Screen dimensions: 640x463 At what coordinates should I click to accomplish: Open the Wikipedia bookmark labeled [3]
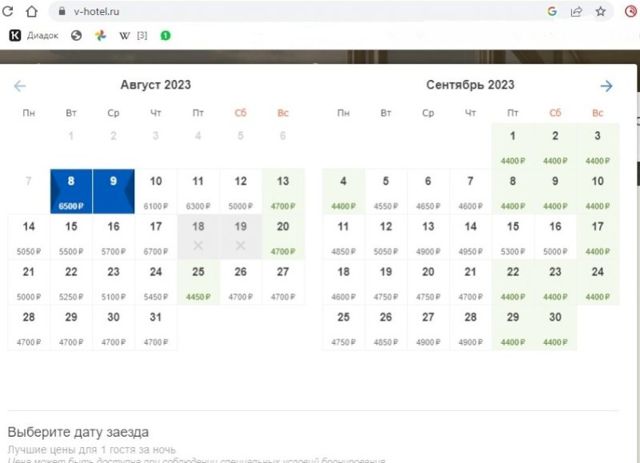pos(132,35)
